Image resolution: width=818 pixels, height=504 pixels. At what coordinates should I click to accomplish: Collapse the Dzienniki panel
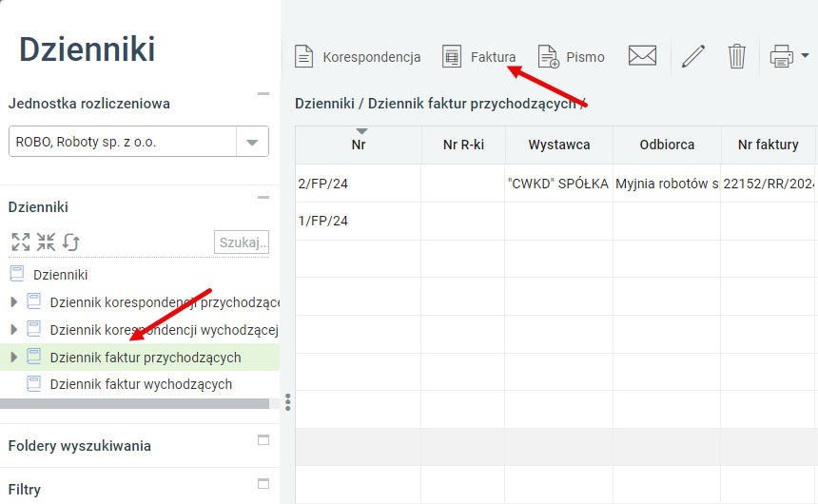tap(263, 198)
